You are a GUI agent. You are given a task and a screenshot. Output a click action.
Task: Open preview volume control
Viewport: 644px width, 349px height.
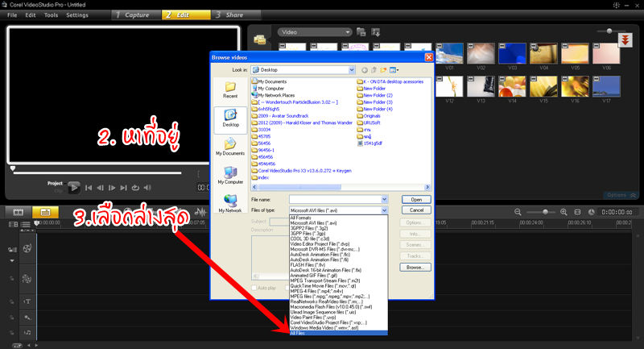tap(147, 188)
